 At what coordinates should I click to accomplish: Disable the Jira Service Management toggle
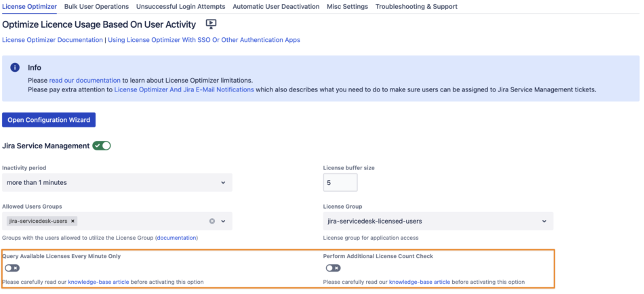[x=102, y=146]
